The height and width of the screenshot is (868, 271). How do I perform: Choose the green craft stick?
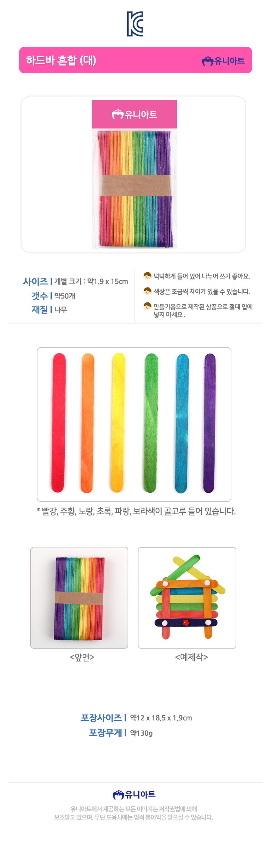(151, 423)
